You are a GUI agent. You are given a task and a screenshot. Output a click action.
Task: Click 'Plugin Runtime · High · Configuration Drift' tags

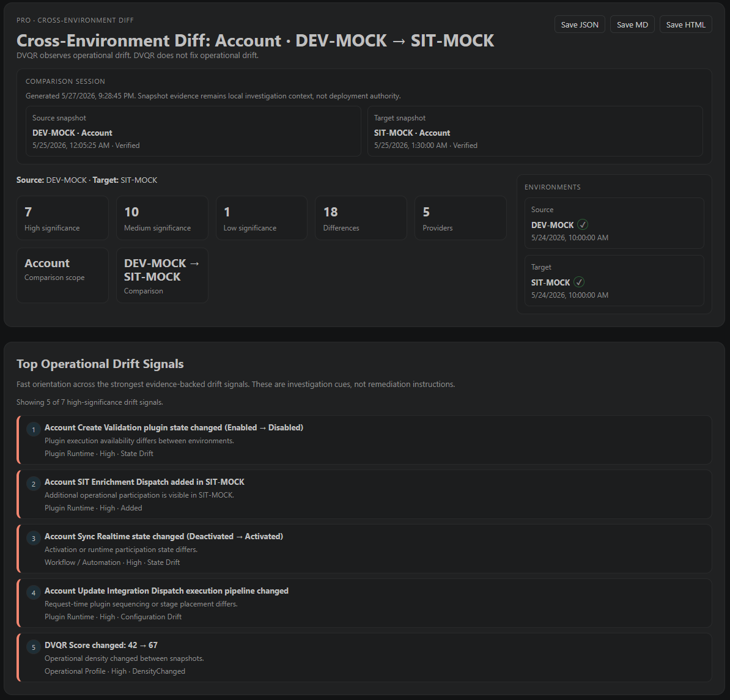pyautogui.click(x=113, y=617)
